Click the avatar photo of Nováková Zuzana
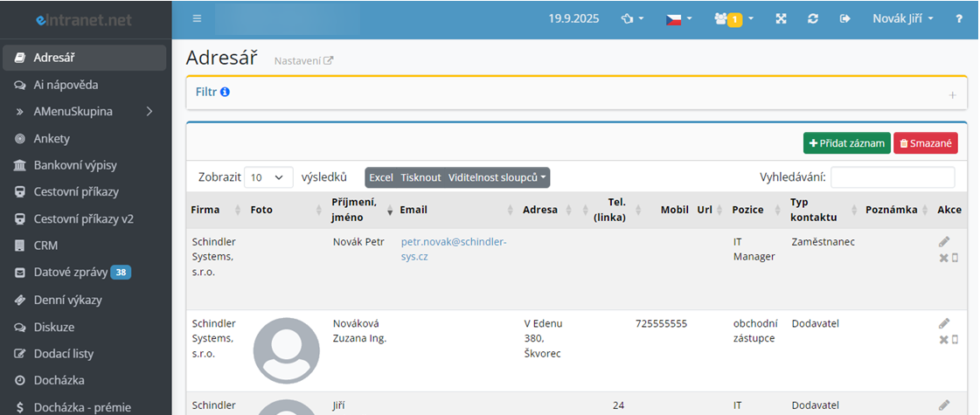 (287, 350)
